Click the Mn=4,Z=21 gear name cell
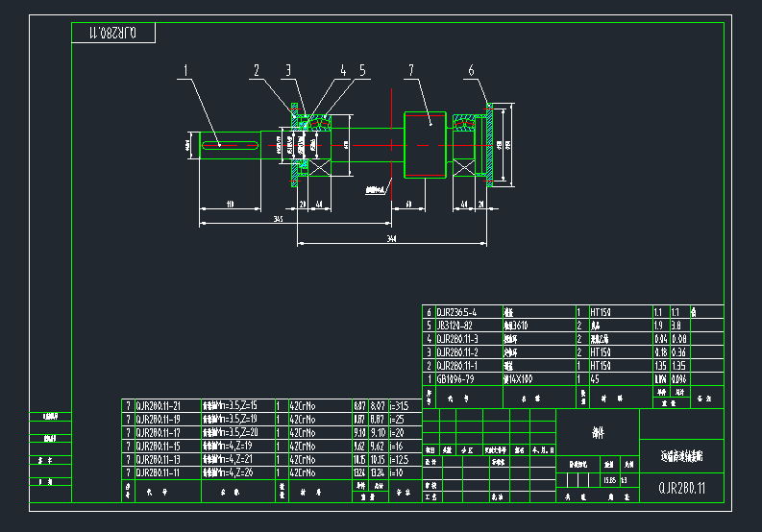The image size is (762, 532). pyautogui.click(x=238, y=459)
